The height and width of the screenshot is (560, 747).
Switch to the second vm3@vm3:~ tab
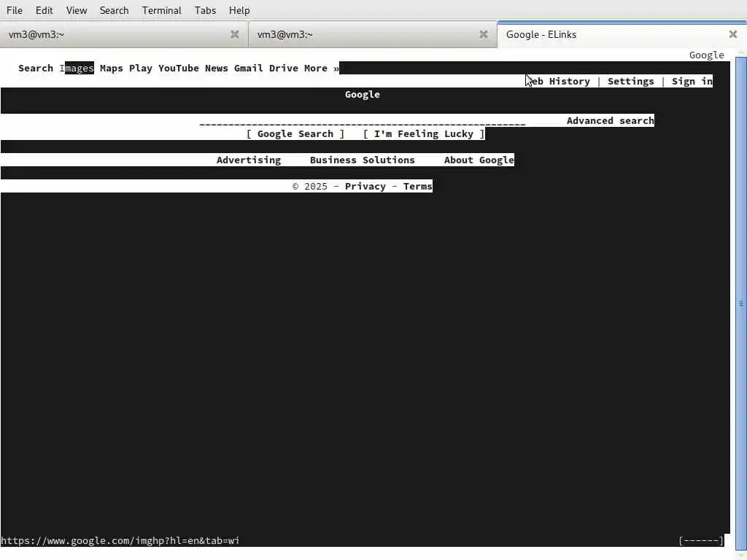pos(373,34)
